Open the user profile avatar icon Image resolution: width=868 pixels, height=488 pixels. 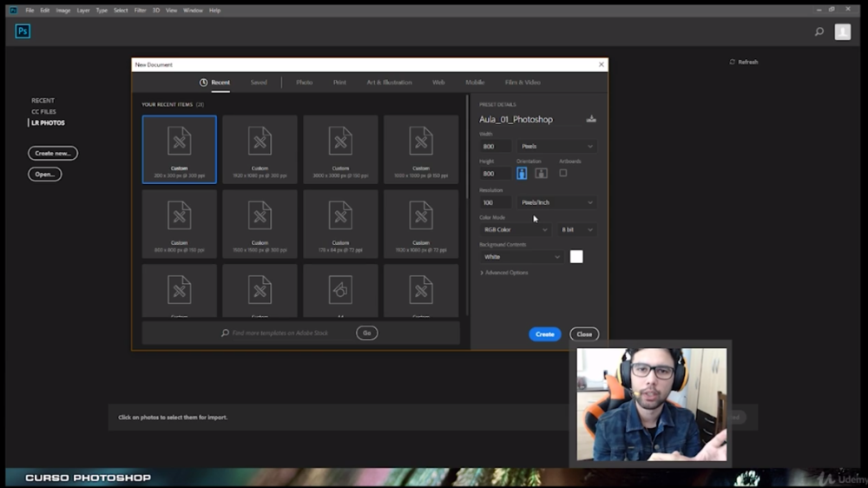(x=843, y=31)
